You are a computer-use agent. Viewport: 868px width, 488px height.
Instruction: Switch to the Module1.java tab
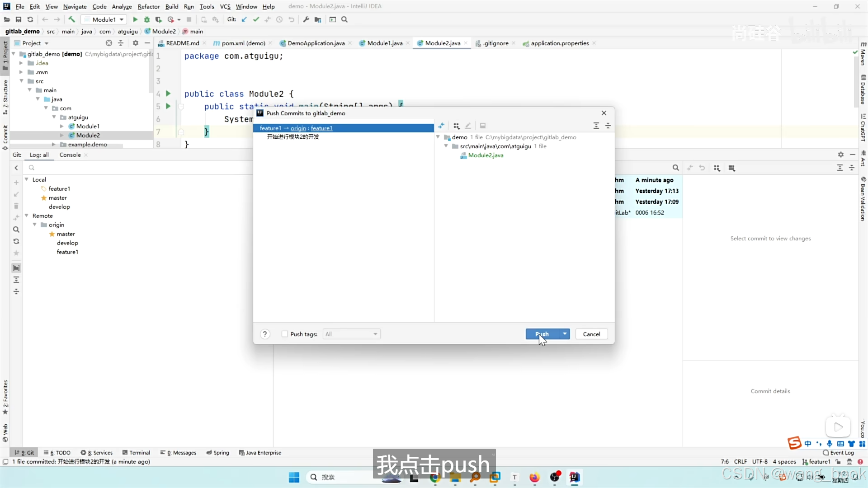click(385, 43)
